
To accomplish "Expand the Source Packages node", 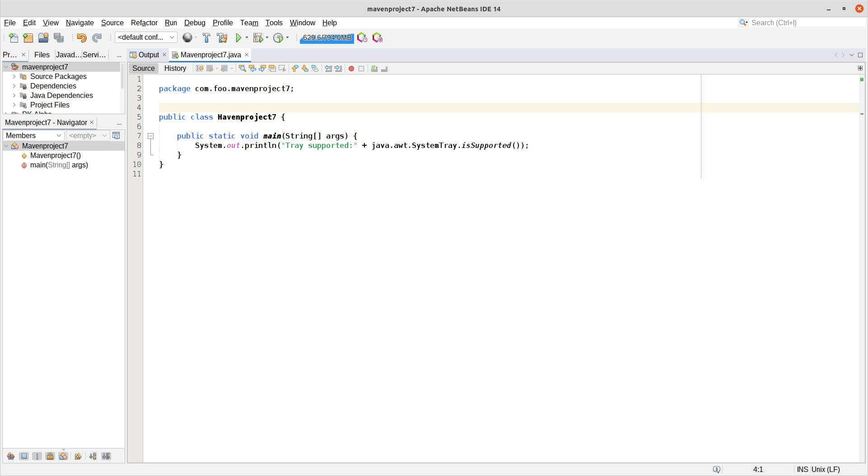I will (14, 76).
